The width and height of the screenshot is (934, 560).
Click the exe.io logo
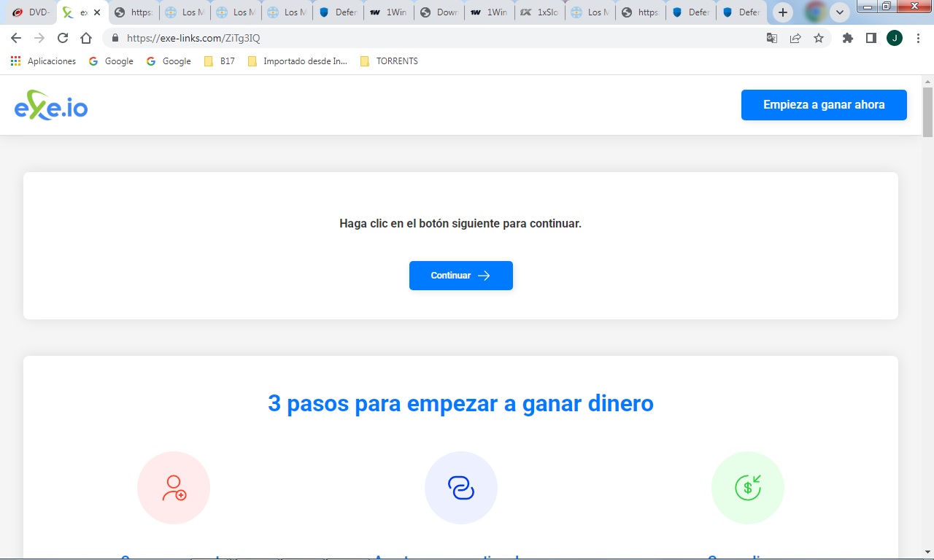click(51, 105)
